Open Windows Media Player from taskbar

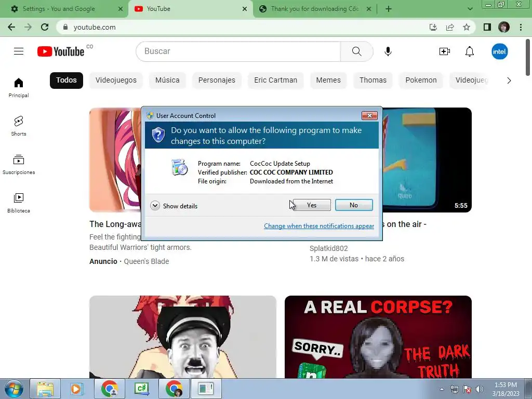click(x=77, y=389)
